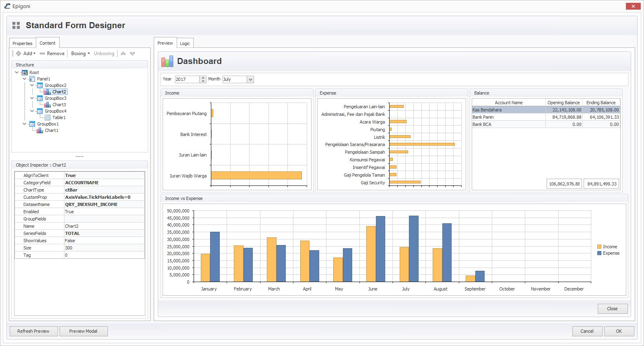
Task: Click the Chart1 bar-chart icon in tree
Action: click(40, 130)
